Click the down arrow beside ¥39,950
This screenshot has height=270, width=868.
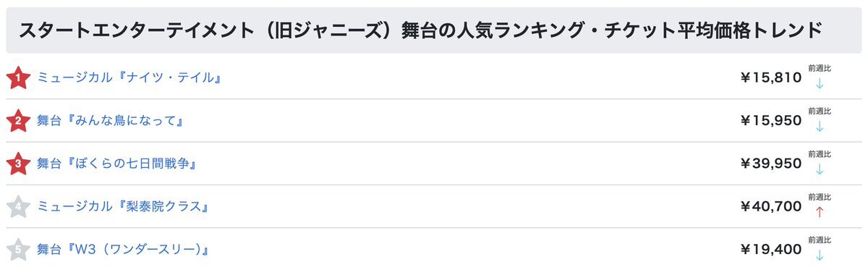pos(820,169)
